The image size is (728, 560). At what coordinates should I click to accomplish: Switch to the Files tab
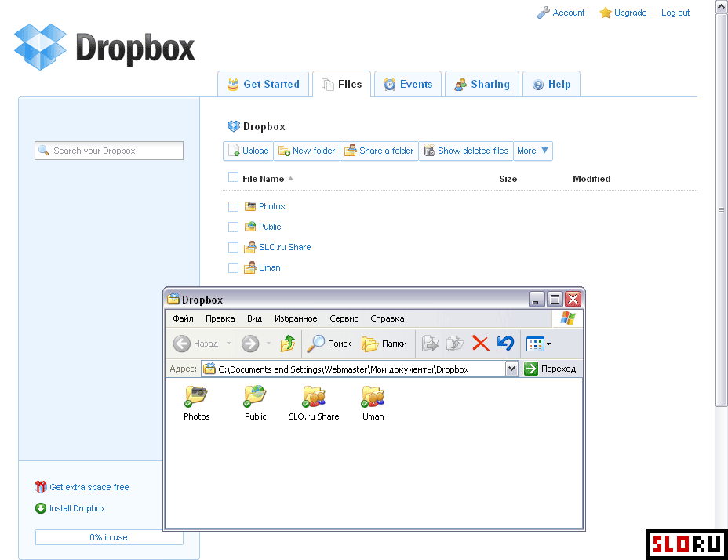tap(342, 84)
